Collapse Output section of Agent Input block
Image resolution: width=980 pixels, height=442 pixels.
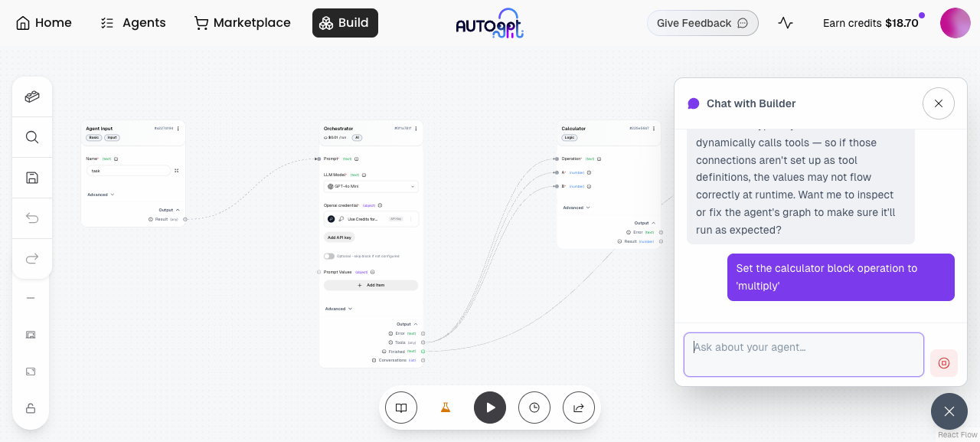click(169, 210)
